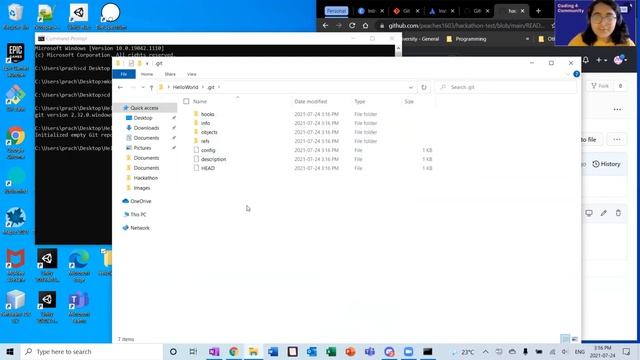The height and width of the screenshot is (360, 640).
Task: Refresh the Explorer folder view
Action: (x=424, y=87)
